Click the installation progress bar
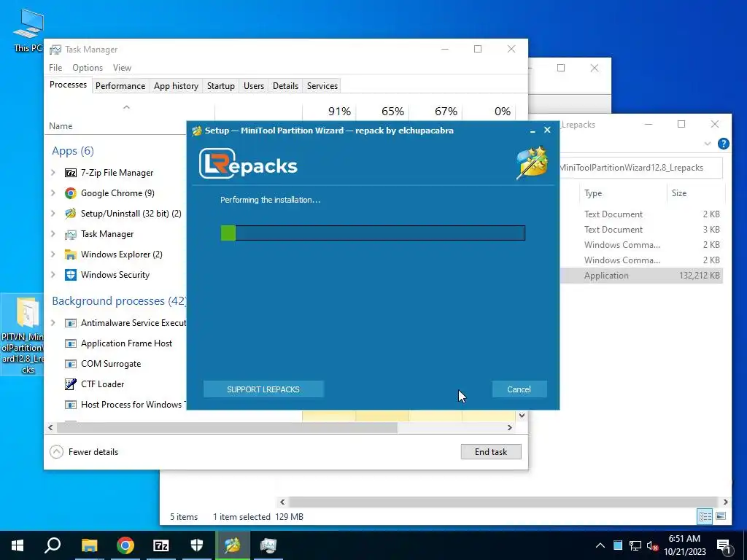 pyautogui.click(x=373, y=233)
